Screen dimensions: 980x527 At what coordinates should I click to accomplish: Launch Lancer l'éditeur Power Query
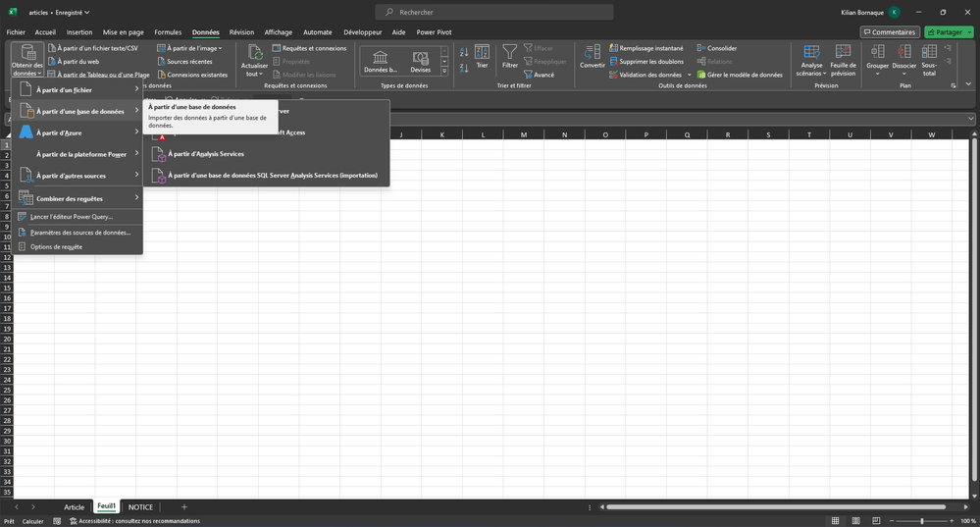tap(78, 216)
